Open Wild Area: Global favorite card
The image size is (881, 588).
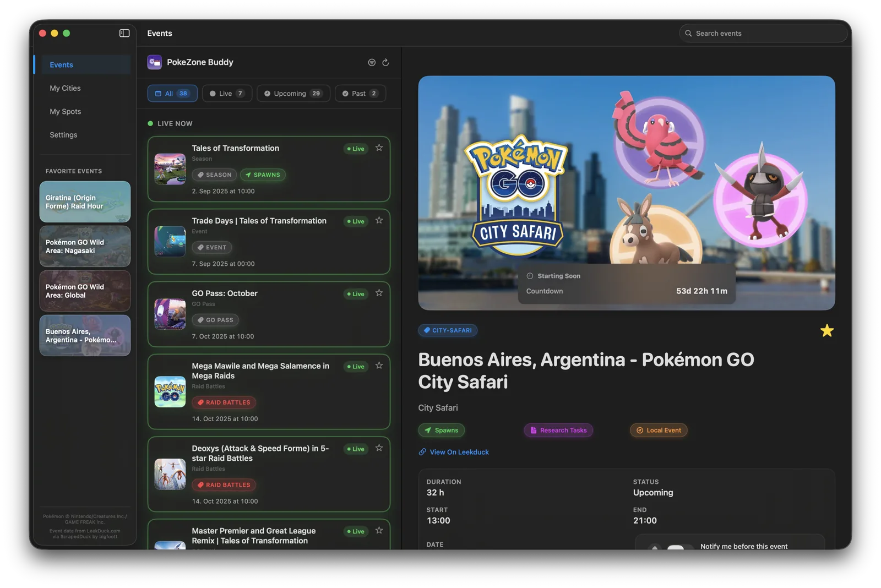(x=85, y=291)
